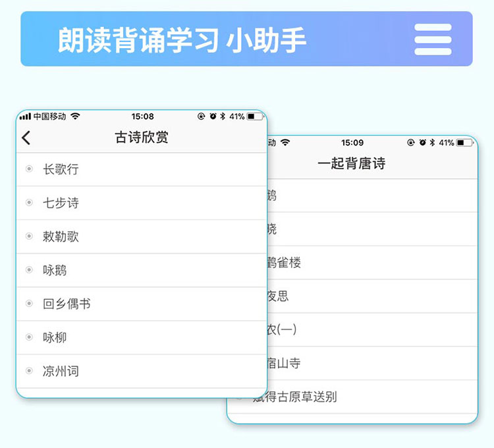Click the 朗读背诵学习 小助手 banner title
The width and height of the screenshot is (494, 448).
coord(182,40)
